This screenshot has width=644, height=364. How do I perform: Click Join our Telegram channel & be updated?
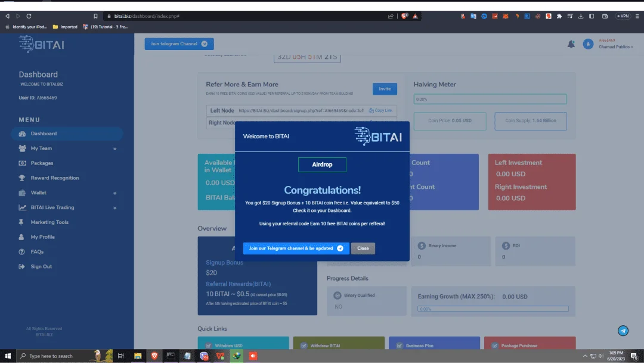click(x=296, y=248)
